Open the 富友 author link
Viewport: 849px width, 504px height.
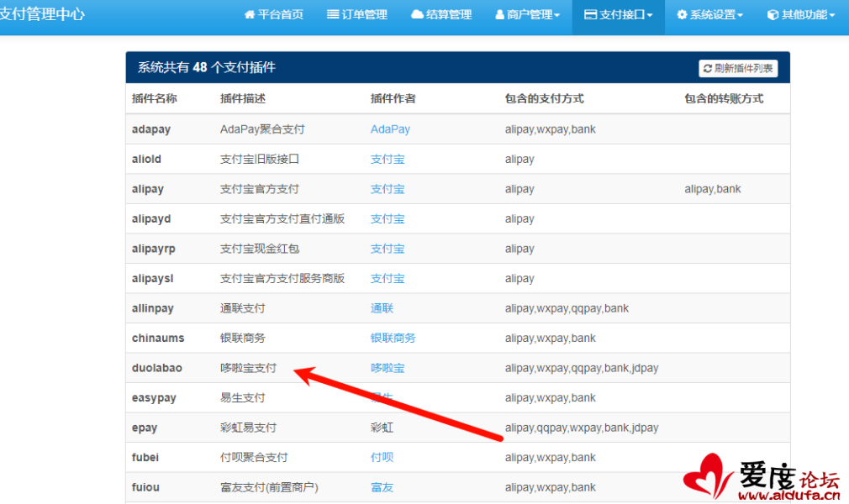pyautogui.click(x=382, y=487)
